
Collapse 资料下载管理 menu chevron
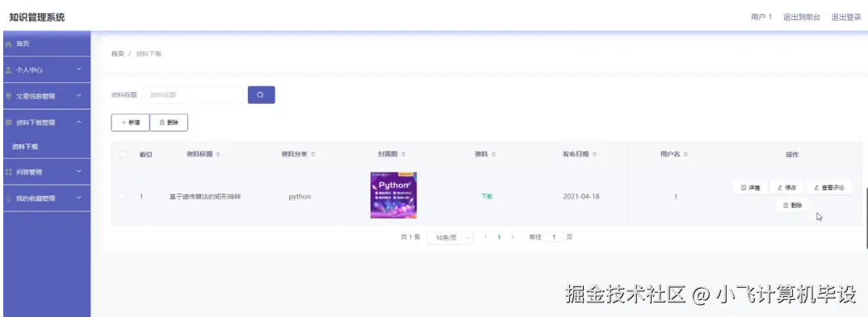pos(78,122)
